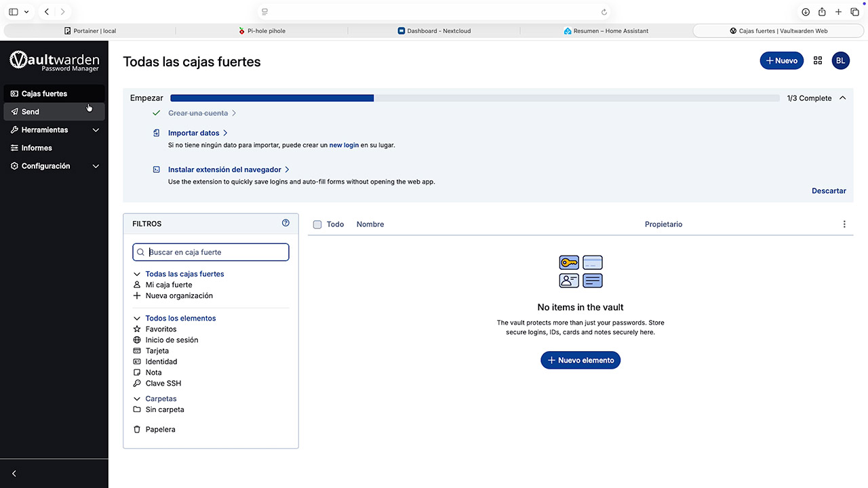This screenshot has width=868, height=488.
Task: Expand the Herramientas sidebar menu
Action: (45, 129)
